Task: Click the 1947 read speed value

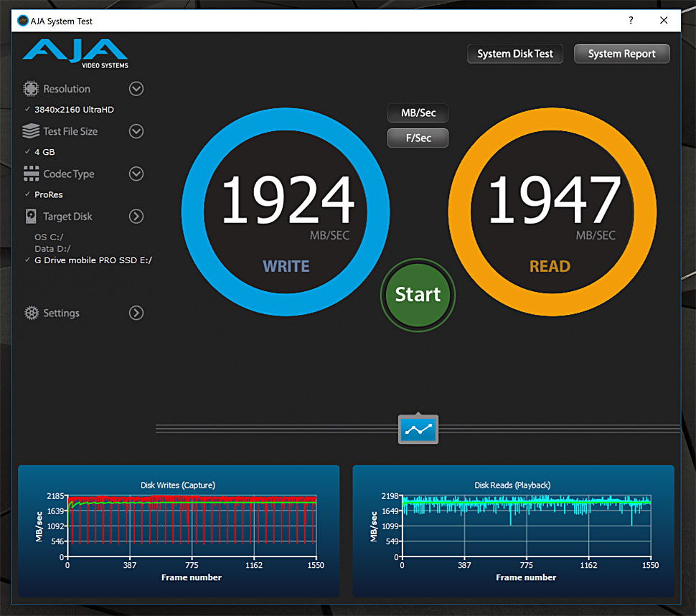Action: click(x=554, y=199)
